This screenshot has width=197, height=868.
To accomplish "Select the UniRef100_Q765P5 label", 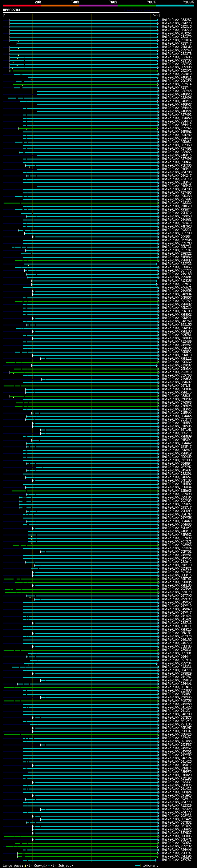I will pyautogui.click(x=177, y=406).
